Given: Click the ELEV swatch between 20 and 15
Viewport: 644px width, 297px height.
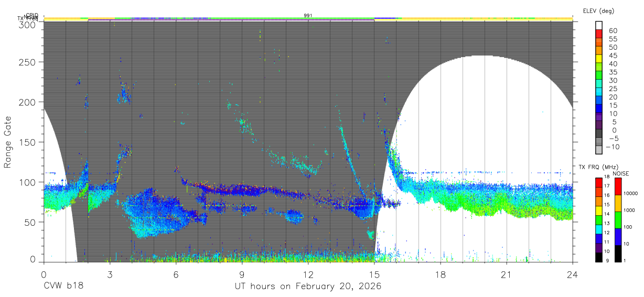Looking at the screenshot, I should point(599,101).
